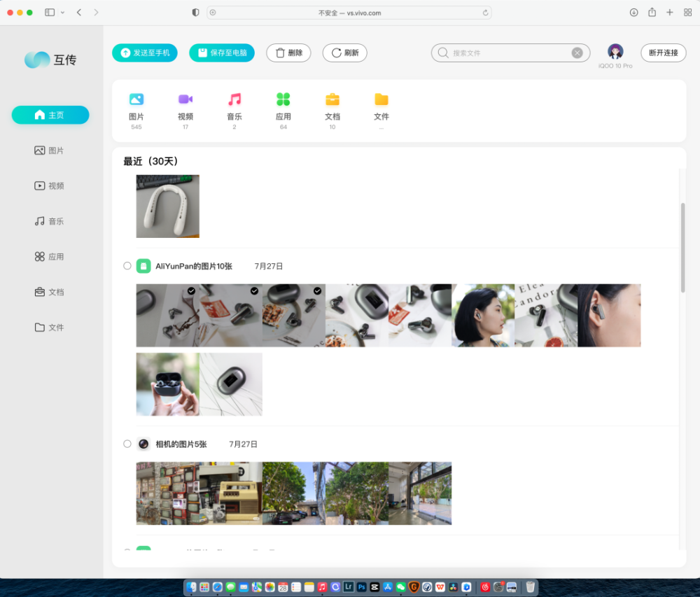Click the 搜索文件 search field
This screenshot has height=597, width=700.
(x=510, y=53)
